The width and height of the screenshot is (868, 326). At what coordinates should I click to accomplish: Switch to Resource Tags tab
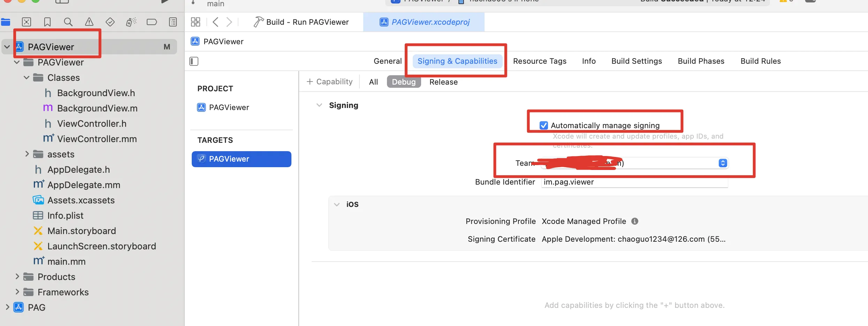click(x=540, y=61)
